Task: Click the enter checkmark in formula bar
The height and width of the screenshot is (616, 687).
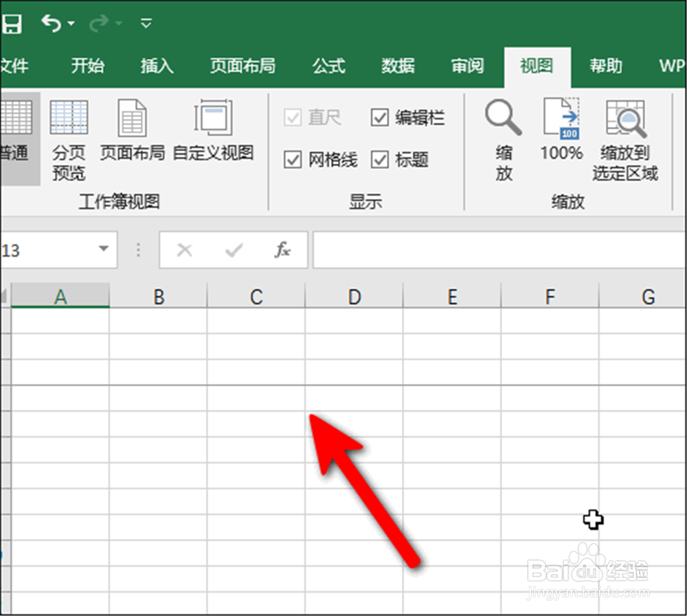Action: pos(234,250)
